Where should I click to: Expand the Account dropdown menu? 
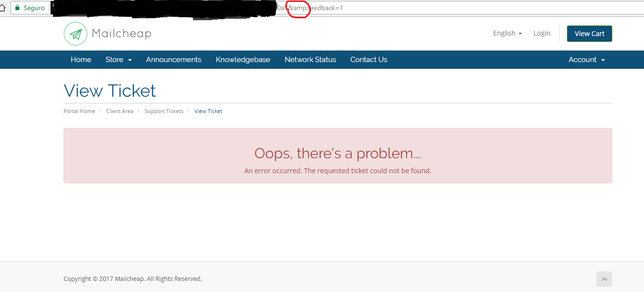(x=586, y=60)
